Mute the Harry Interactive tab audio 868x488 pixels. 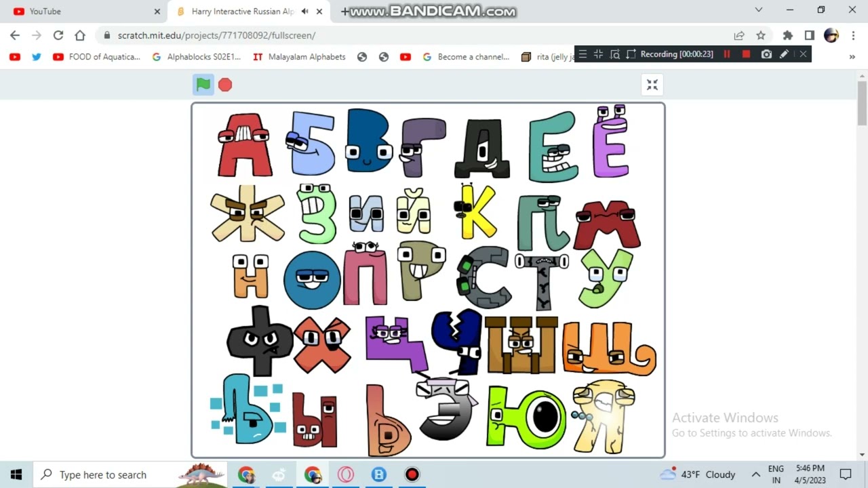tap(305, 11)
